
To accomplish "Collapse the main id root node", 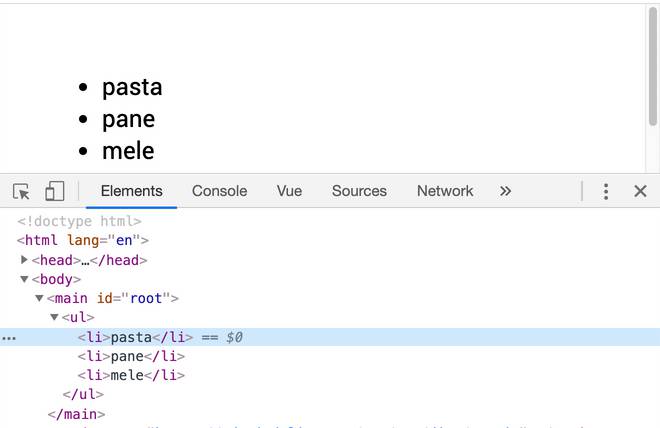I will 40,299.
